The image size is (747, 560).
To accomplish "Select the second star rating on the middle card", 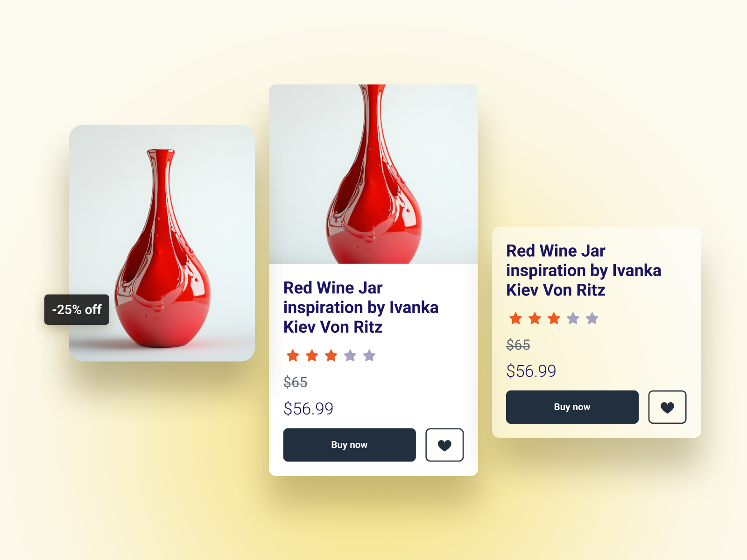I will click(x=312, y=356).
